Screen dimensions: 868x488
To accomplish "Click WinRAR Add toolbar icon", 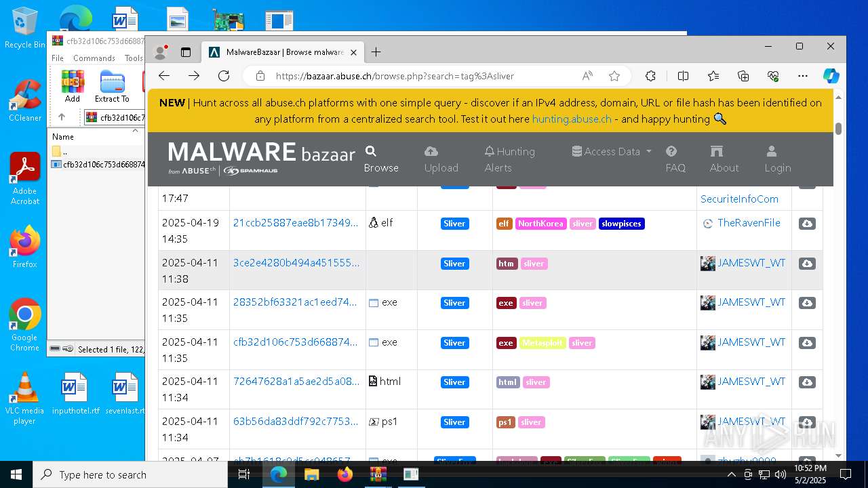I will click(x=73, y=86).
